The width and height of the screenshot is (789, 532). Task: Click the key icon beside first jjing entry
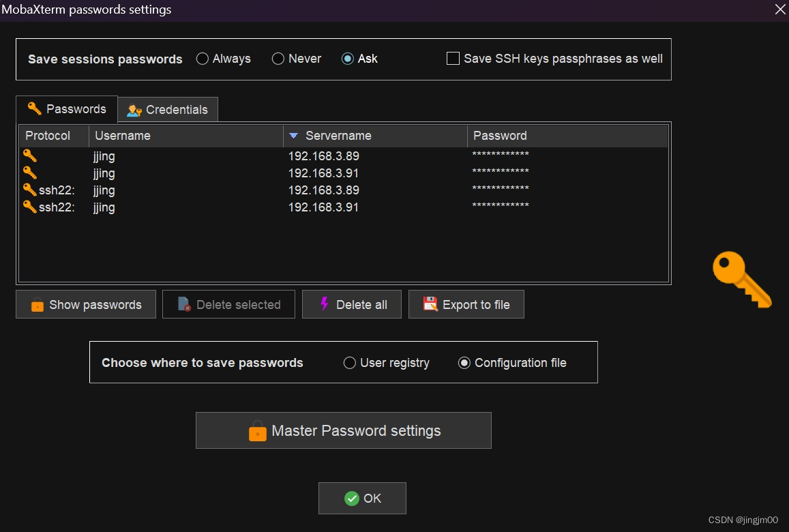pyautogui.click(x=28, y=156)
